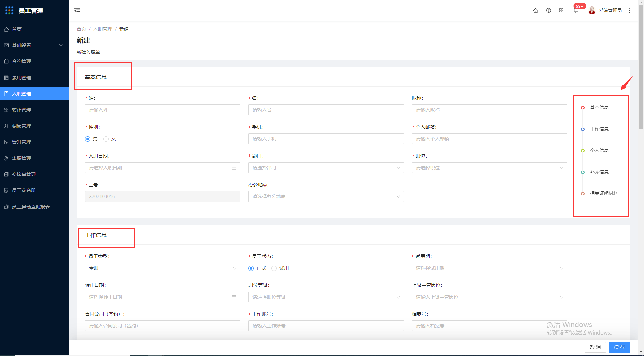Open the 职位 dropdown
This screenshot has width=644, height=356.
click(489, 168)
